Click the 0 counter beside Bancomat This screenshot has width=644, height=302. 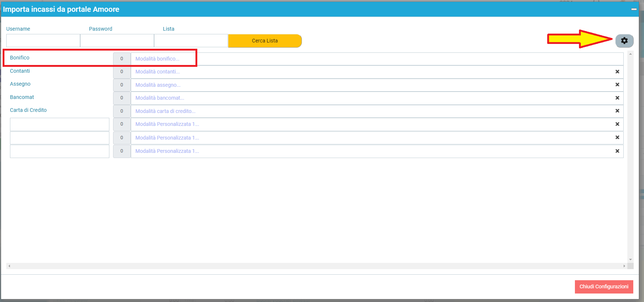point(122,98)
